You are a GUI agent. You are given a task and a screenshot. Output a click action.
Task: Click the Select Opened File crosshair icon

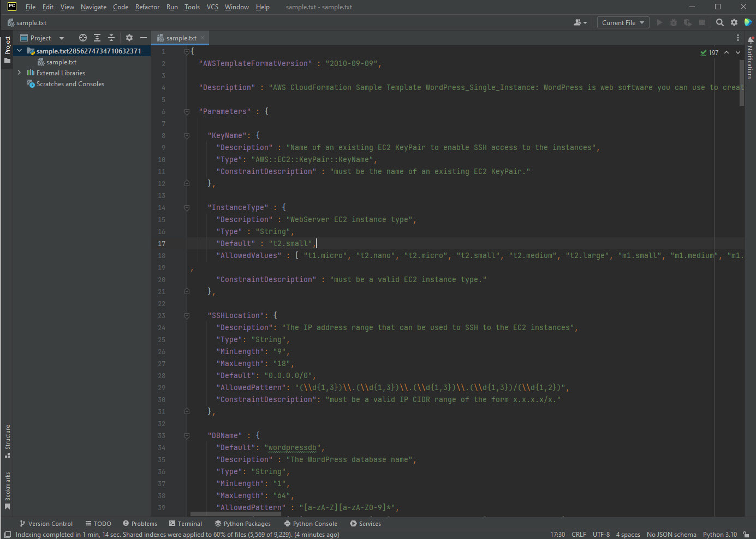(x=83, y=38)
